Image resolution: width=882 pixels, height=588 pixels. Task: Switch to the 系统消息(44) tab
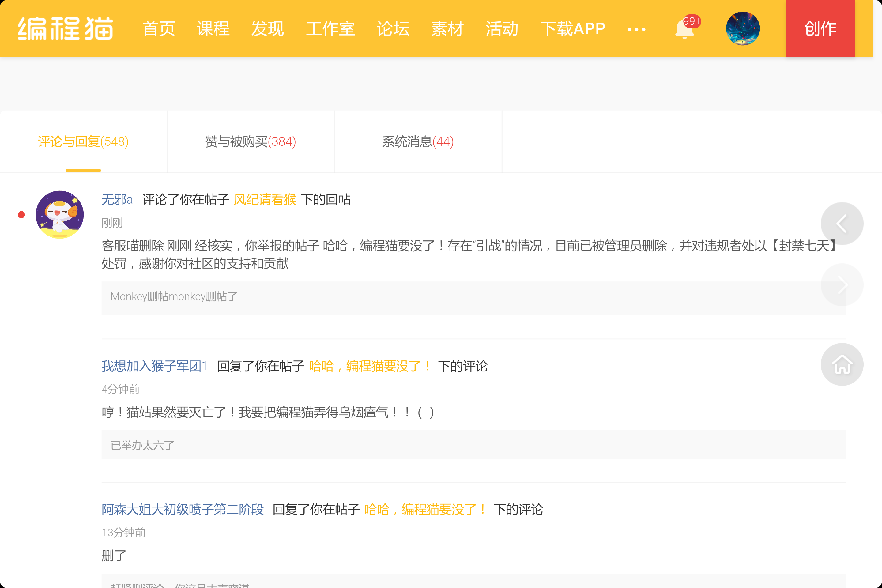click(418, 142)
